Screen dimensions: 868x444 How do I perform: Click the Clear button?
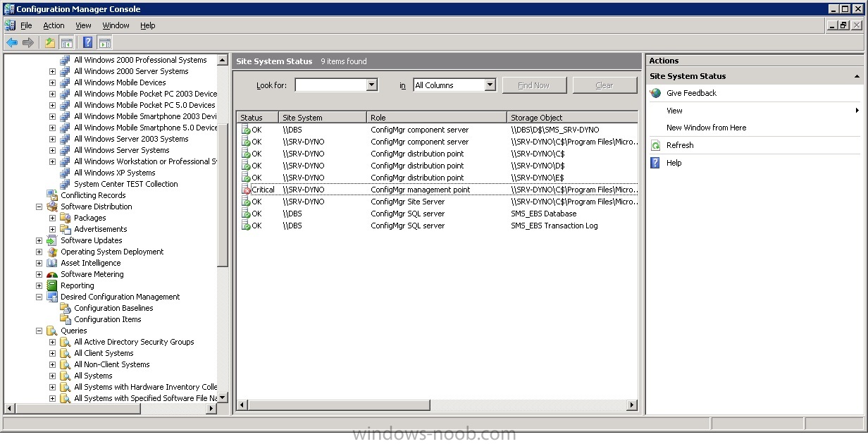tap(604, 85)
